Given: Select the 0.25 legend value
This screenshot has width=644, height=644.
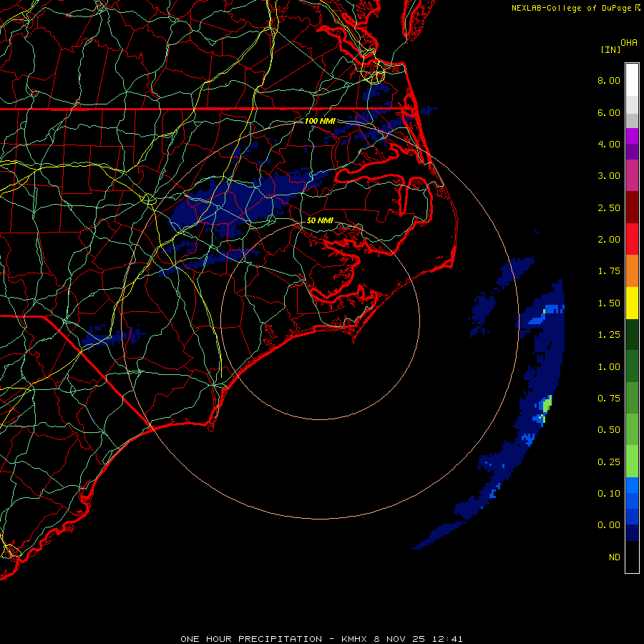Looking at the screenshot, I should point(609,462).
